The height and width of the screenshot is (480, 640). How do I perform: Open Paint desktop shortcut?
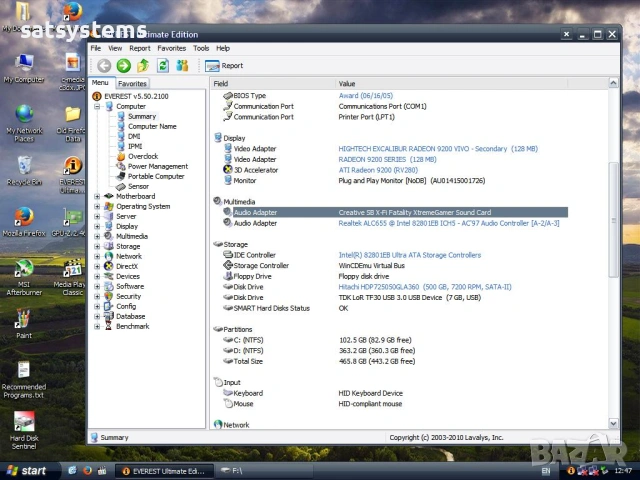pos(24,324)
